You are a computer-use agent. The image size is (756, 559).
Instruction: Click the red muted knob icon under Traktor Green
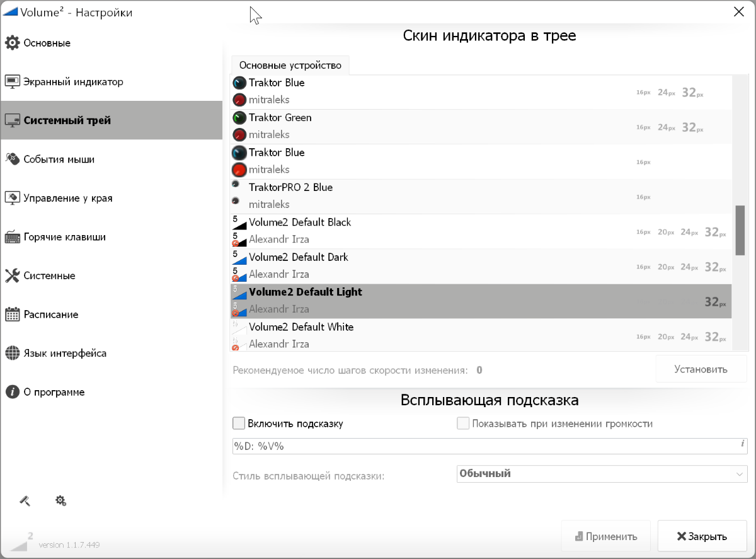click(x=239, y=135)
